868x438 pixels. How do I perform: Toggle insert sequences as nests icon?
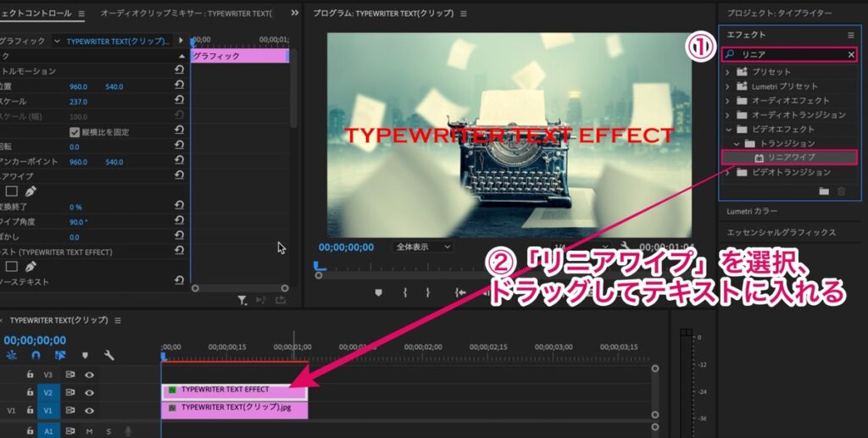11,355
